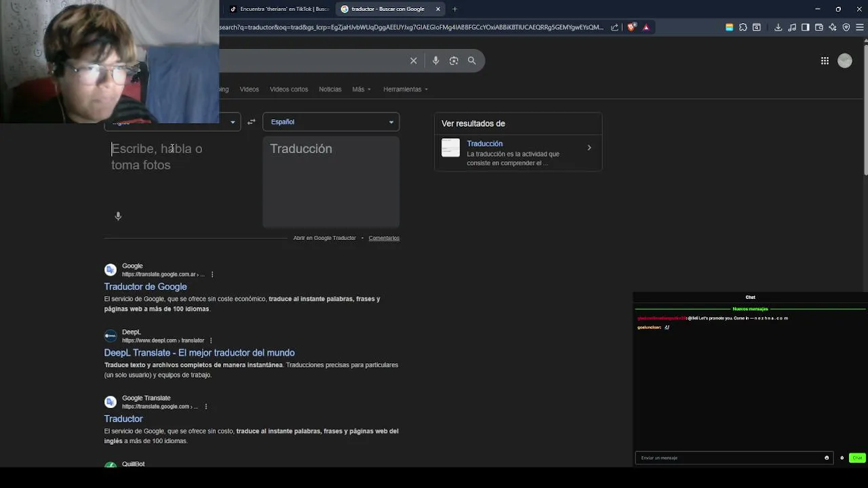This screenshot has width=868, height=488.
Task: Click the translator microphone input icon
Action: (x=118, y=216)
